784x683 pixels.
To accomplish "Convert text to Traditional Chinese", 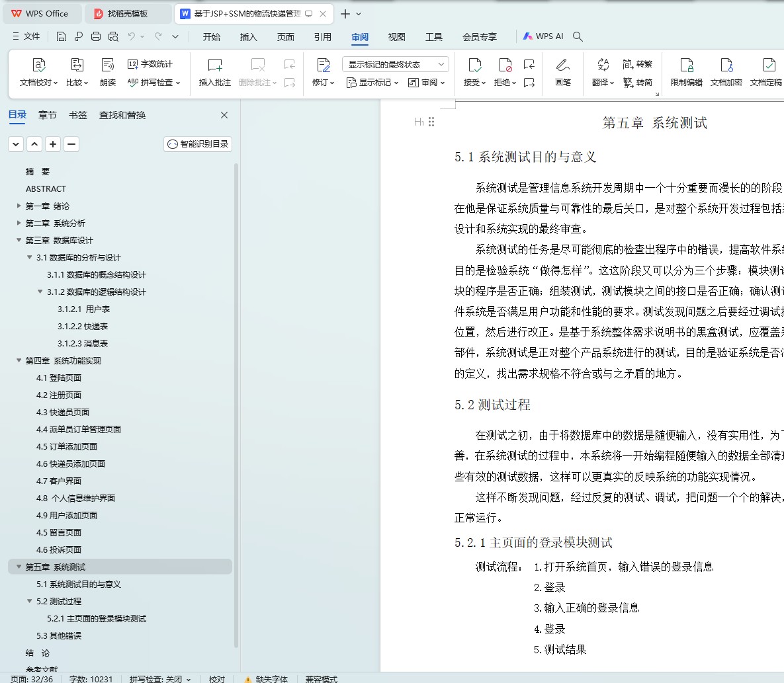I will tap(638, 64).
